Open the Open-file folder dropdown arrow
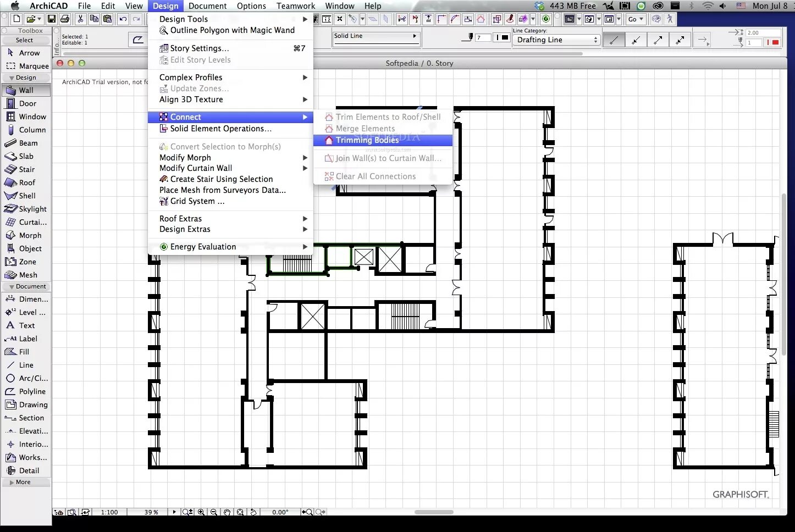Screen dimensions: 795x532 point(40,19)
